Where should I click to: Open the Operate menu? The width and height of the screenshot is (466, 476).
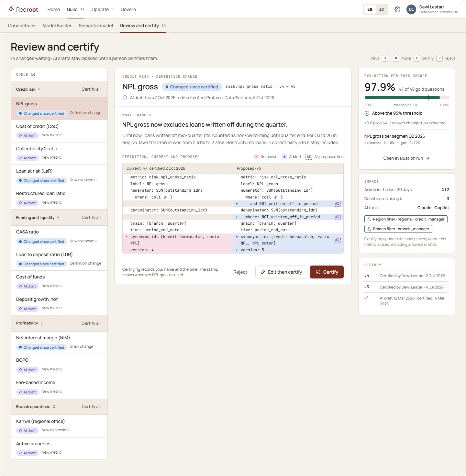coord(102,9)
